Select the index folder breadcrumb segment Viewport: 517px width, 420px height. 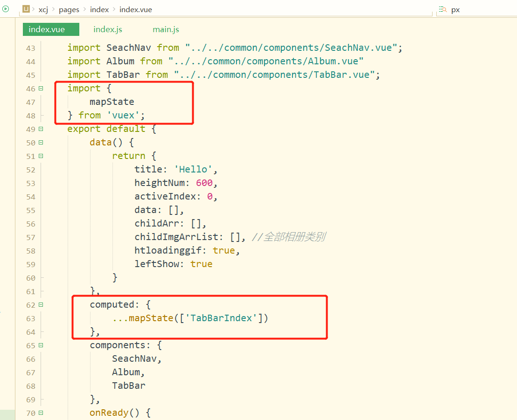[x=99, y=9]
